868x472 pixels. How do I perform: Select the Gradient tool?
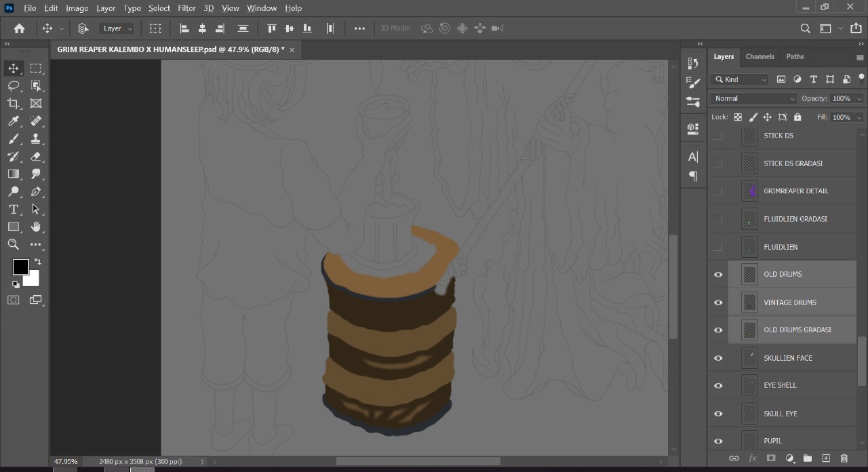(x=14, y=174)
